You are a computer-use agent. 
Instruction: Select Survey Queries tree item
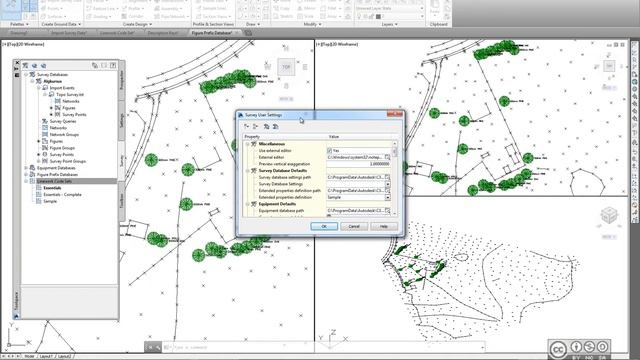click(63, 121)
